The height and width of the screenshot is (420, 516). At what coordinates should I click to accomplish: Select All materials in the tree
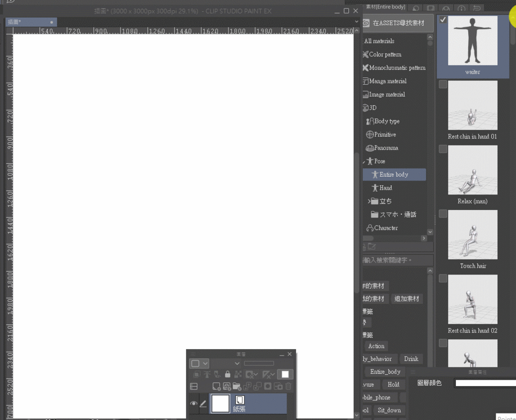point(379,41)
